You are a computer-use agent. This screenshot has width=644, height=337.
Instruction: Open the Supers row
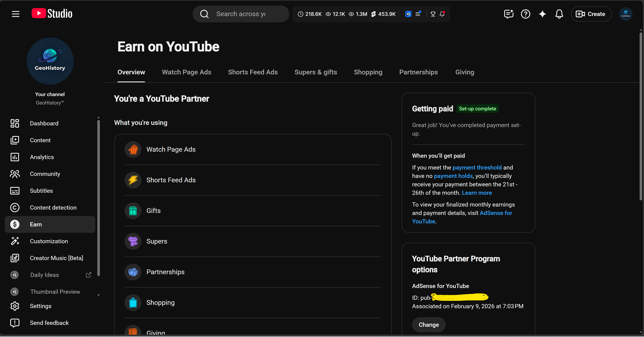pyautogui.click(x=253, y=241)
